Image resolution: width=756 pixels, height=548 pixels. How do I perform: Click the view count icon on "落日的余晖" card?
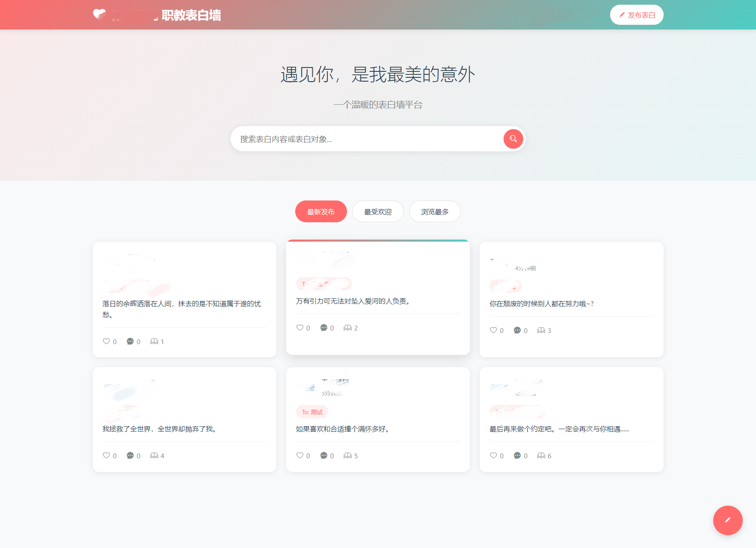[154, 341]
